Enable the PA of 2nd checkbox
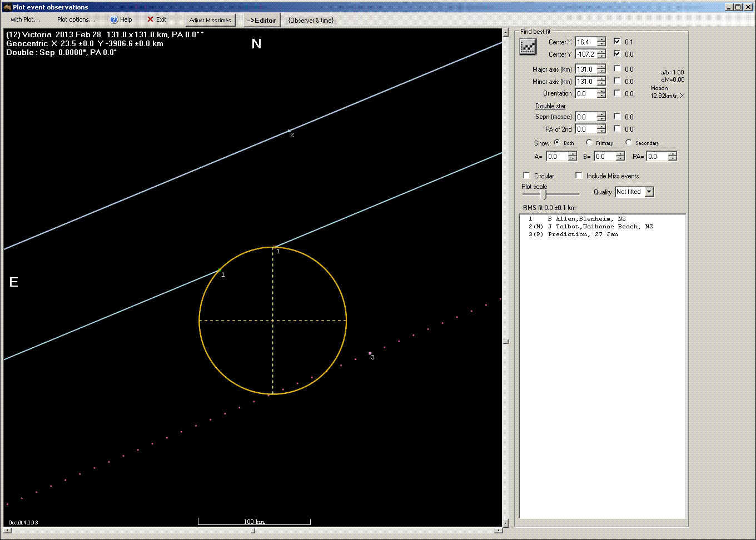 pyautogui.click(x=617, y=129)
